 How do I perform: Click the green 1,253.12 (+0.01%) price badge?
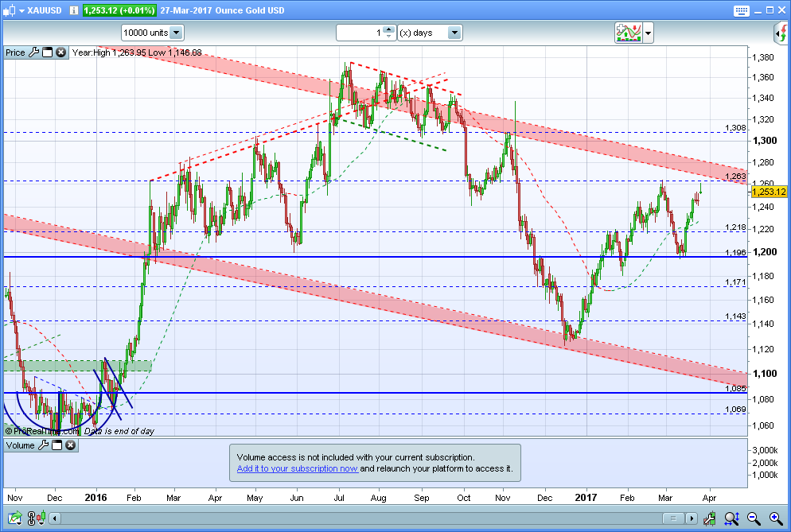point(119,10)
